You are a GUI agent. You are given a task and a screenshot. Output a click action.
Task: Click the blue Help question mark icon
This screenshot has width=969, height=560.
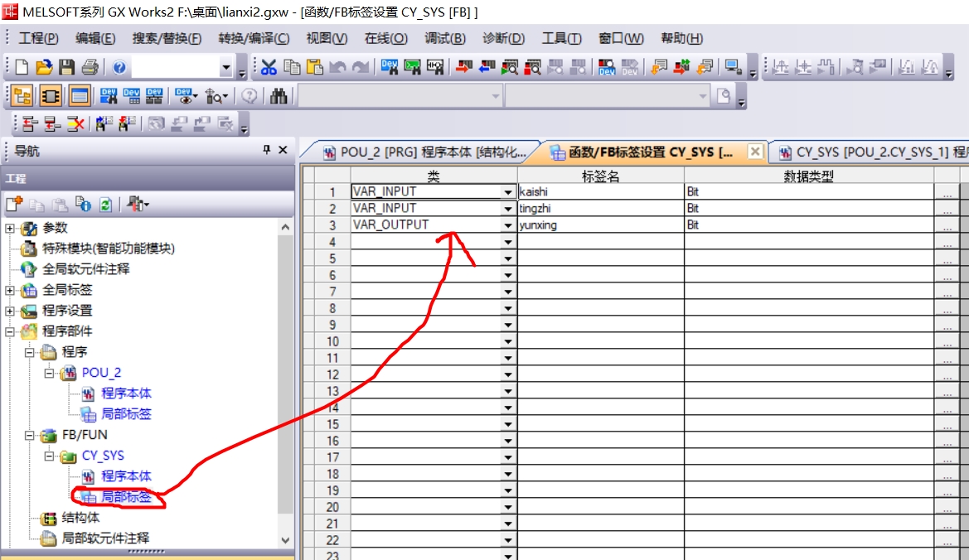coord(119,67)
